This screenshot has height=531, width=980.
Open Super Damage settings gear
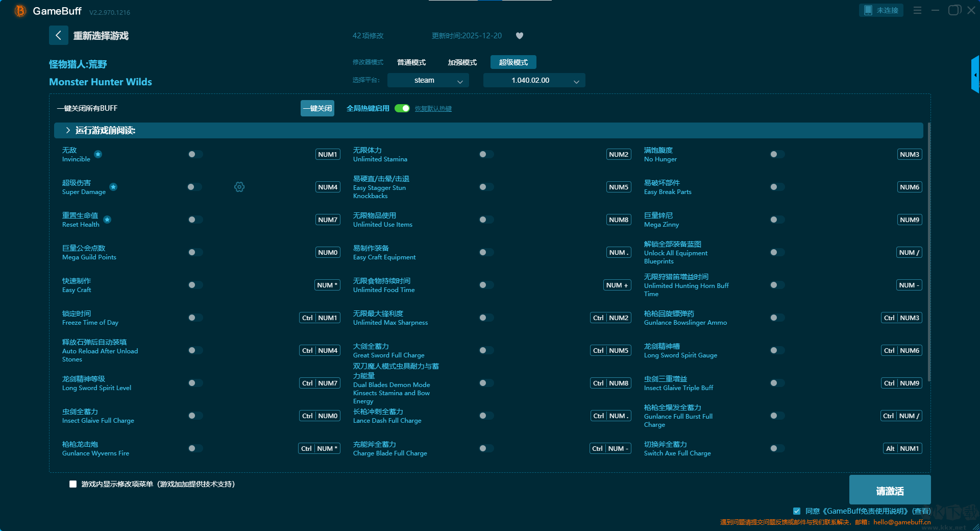click(239, 187)
